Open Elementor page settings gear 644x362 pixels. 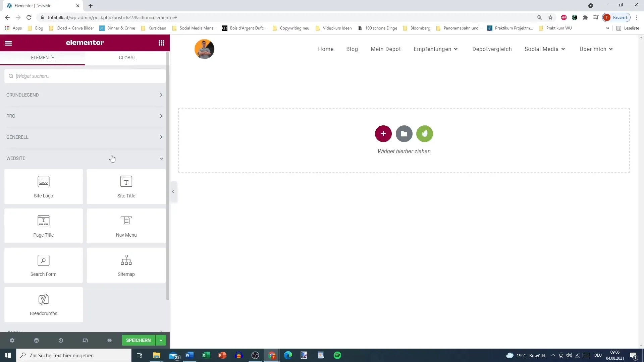click(12, 340)
